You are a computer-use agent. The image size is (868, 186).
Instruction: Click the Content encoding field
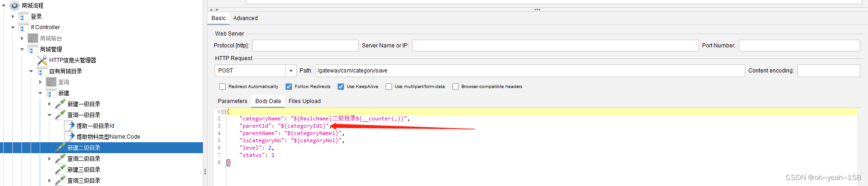828,71
